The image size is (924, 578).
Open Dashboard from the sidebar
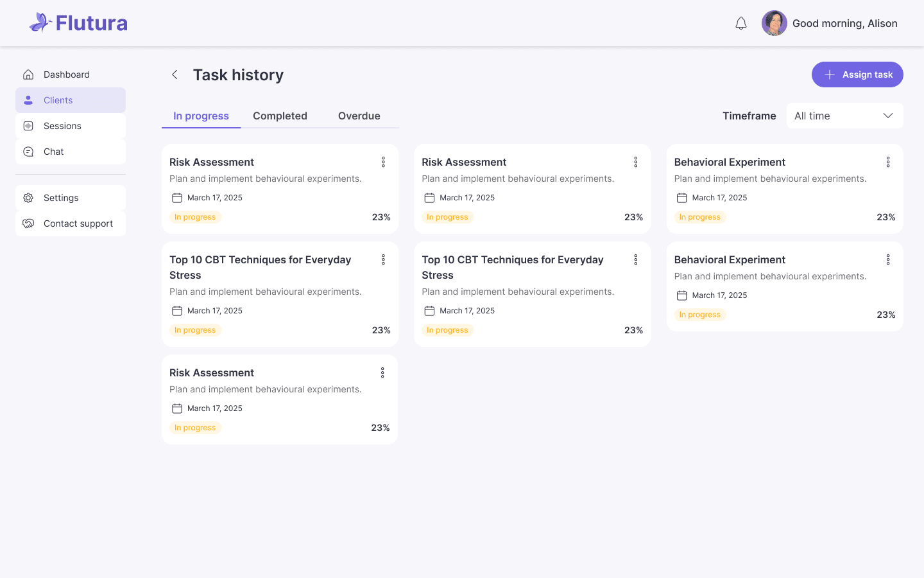[71, 74]
